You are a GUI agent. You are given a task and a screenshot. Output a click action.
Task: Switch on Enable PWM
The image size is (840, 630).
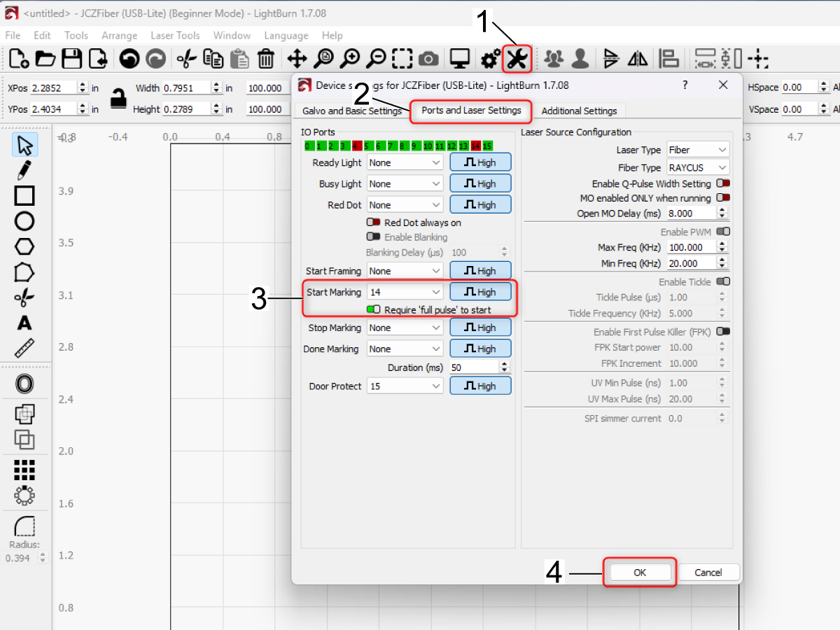click(723, 232)
